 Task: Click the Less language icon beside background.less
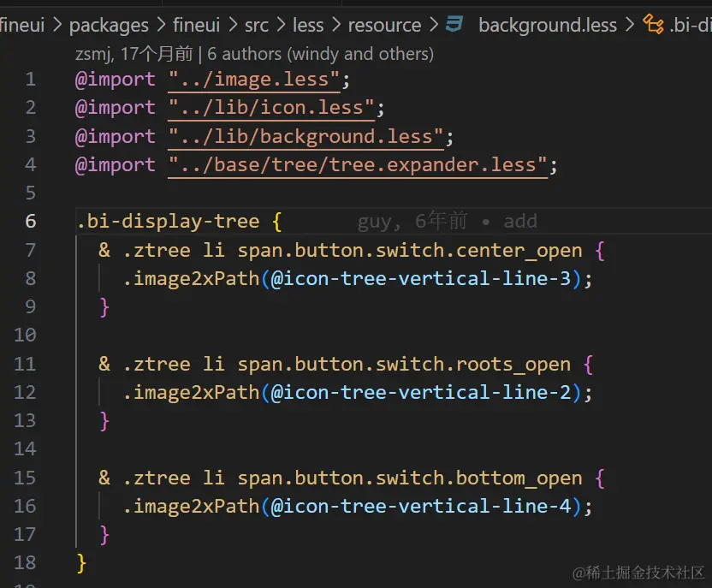click(454, 25)
